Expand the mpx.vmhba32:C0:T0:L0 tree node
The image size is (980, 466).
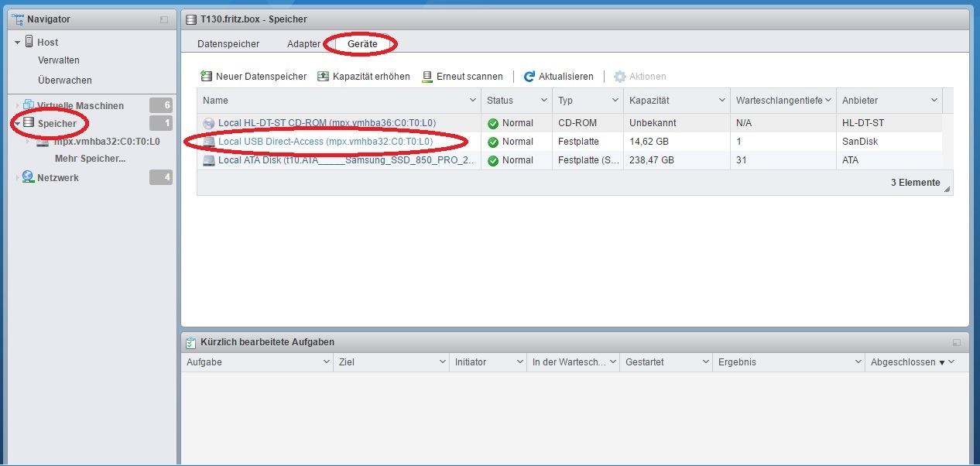coord(29,142)
